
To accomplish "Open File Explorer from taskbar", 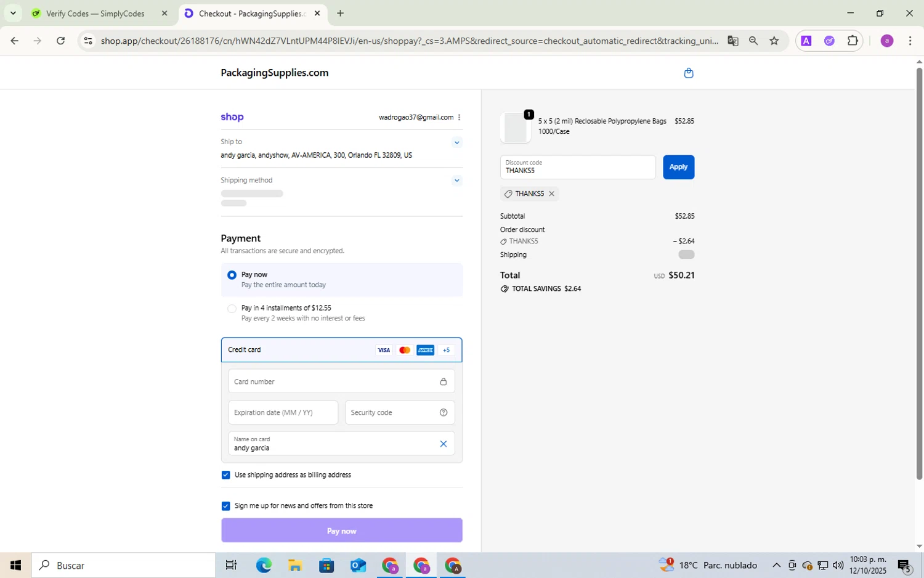I will (x=294, y=566).
